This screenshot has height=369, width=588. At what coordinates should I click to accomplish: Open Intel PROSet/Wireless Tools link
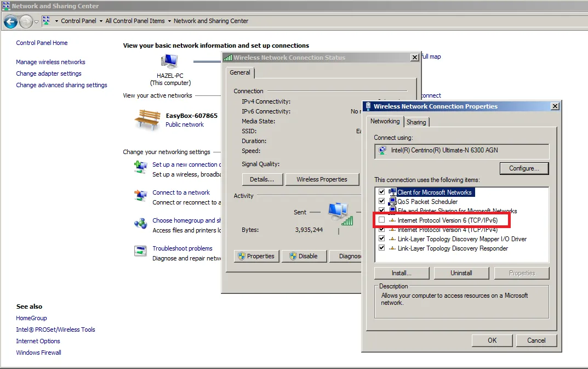click(x=55, y=330)
